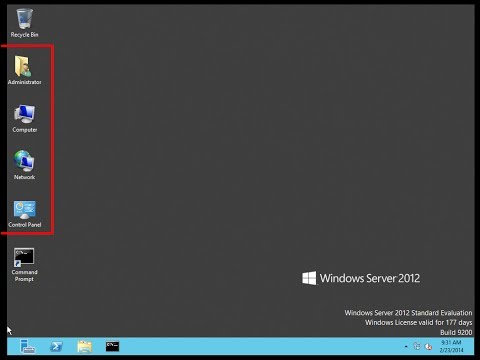The width and height of the screenshot is (480, 360).
Task: Select the Computer desktop icon
Action: point(24,118)
